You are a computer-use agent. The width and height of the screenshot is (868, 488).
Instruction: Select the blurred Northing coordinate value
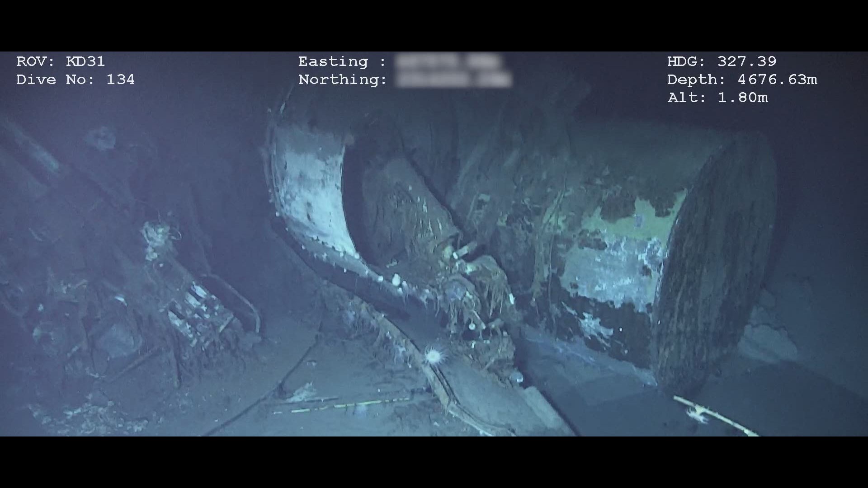[x=454, y=80]
